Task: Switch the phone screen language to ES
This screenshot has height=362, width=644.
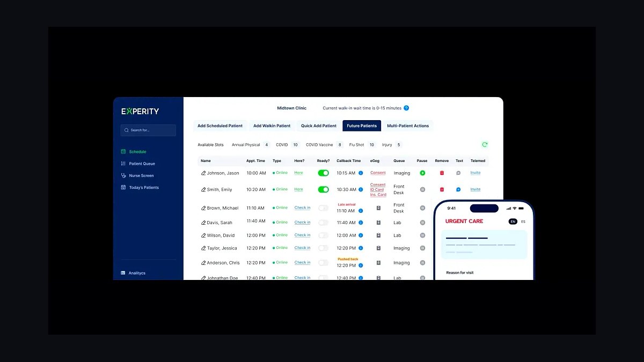Action: pos(523,221)
